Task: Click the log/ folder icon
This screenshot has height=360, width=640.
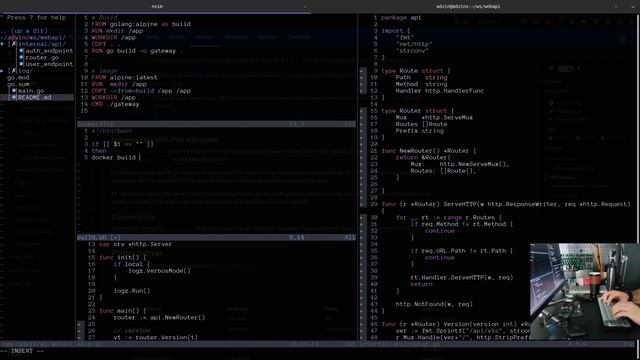Action: (x=13, y=71)
